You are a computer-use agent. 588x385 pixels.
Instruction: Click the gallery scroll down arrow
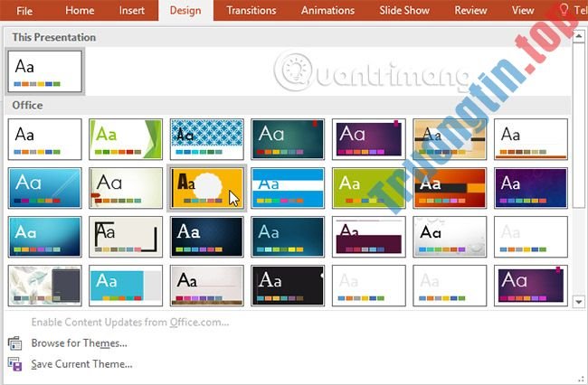579,302
